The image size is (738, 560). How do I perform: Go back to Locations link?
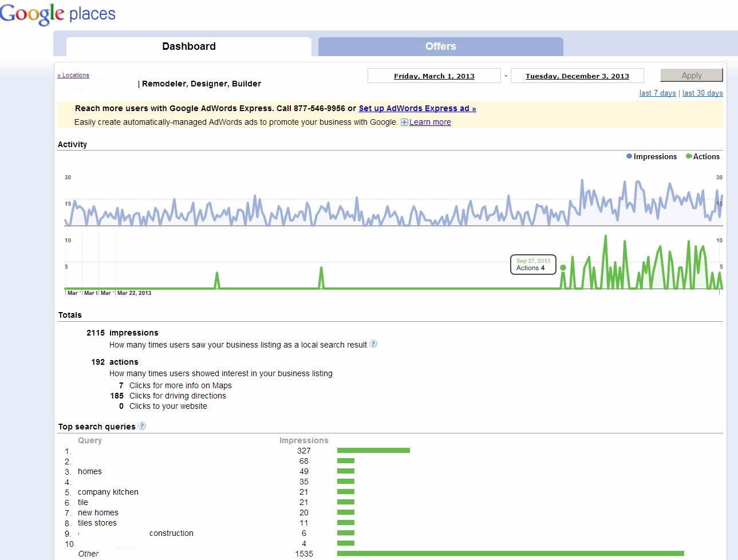pyautogui.click(x=73, y=75)
